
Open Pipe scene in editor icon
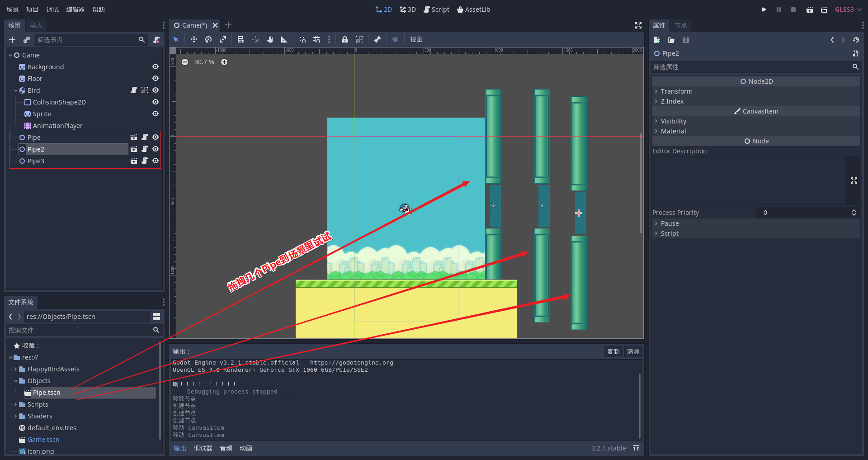(x=134, y=137)
